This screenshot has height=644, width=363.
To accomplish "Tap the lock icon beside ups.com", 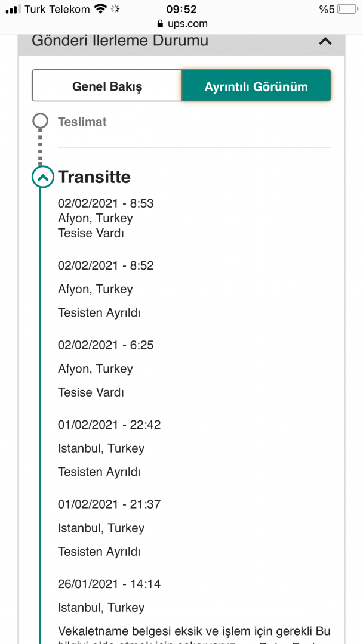I will [159, 24].
